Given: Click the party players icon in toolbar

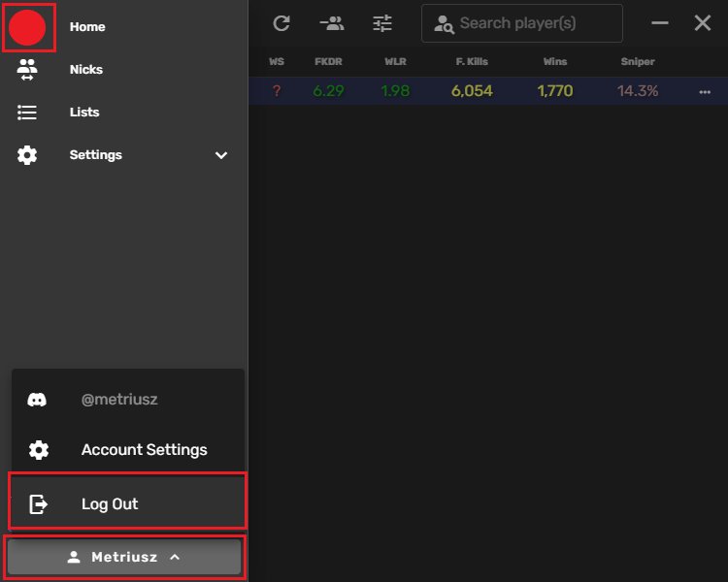Looking at the screenshot, I should coord(332,23).
